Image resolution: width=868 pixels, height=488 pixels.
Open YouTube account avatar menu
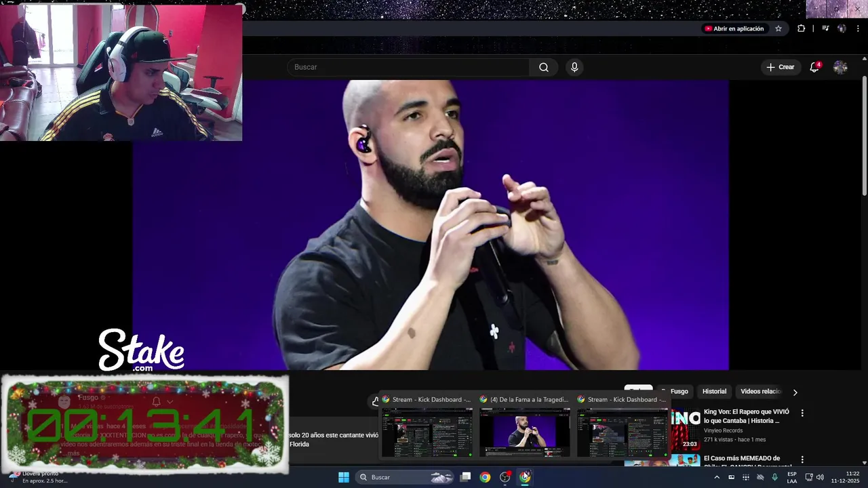coord(840,67)
